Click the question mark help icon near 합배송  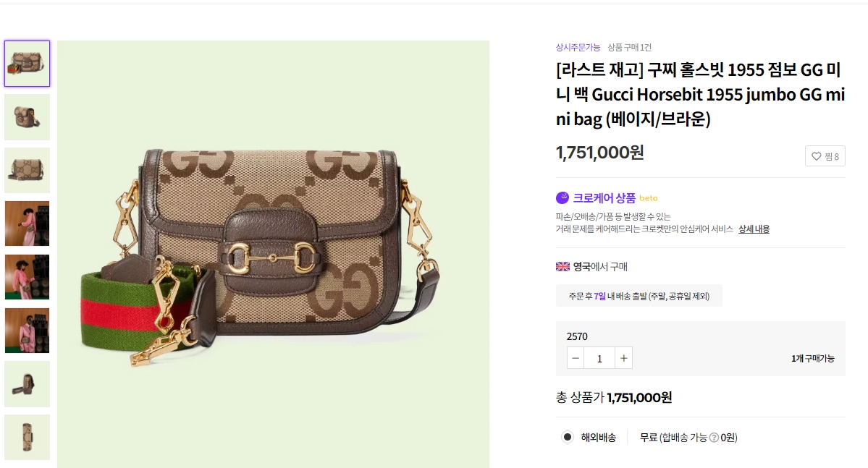(714, 438)
